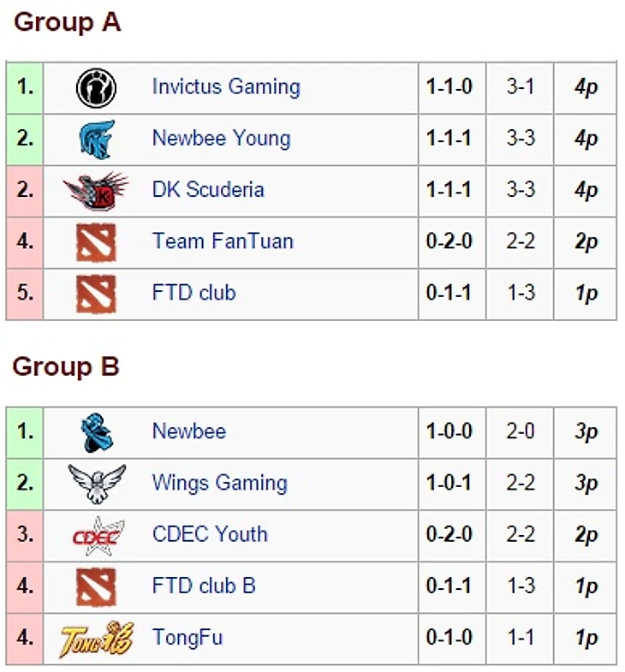
Task: Click the FTD club Dota 2 logo
Action: coord(96,294)
